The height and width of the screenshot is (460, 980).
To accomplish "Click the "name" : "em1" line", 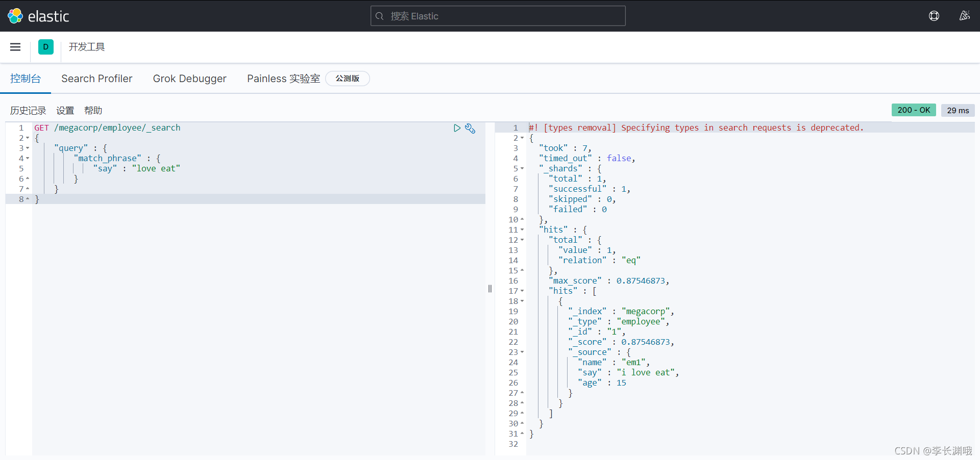I will (614, 363).
